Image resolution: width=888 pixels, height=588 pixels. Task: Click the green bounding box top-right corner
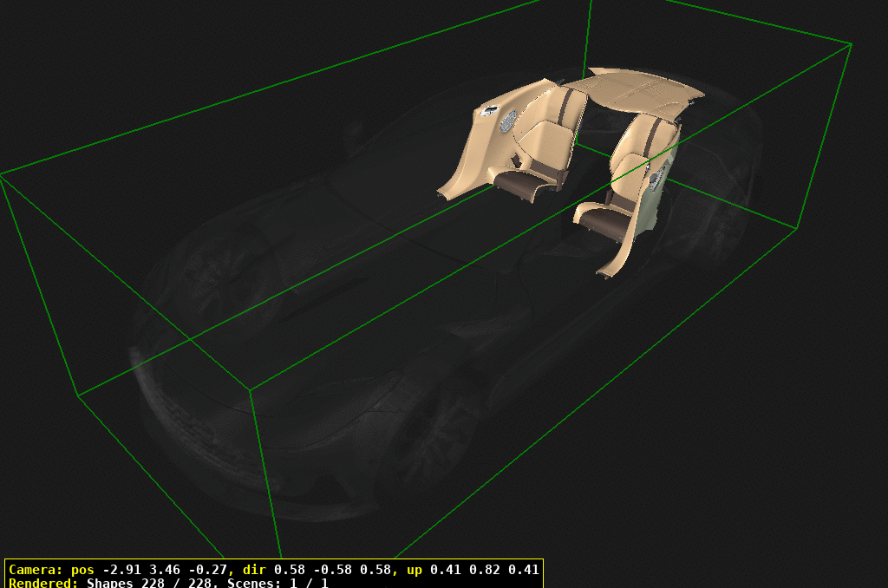coord(851,43)
